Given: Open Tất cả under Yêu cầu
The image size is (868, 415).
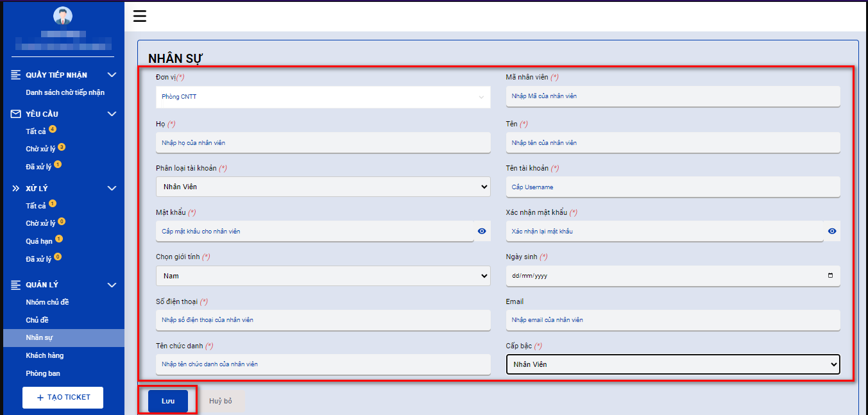Looking at the screenshot, I should 36,131.
